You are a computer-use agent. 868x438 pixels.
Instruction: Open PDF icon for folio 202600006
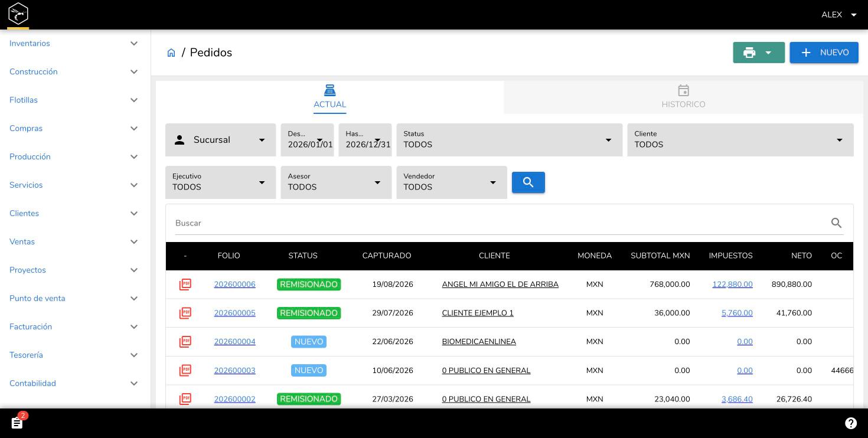pos(185,285)
